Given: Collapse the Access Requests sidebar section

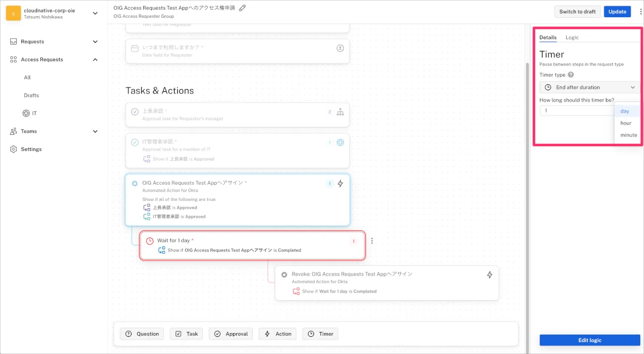Looking at the screenshot, I should click(96, 60).
